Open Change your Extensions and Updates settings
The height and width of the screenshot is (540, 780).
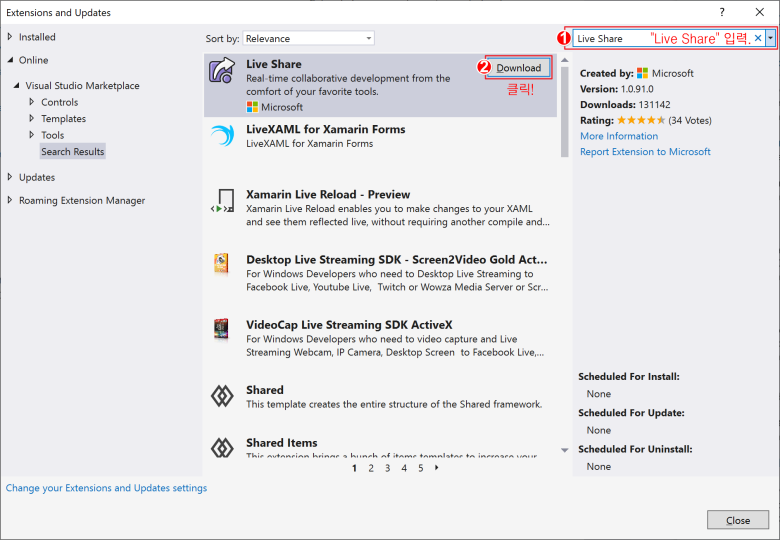[x=106, y=488]
